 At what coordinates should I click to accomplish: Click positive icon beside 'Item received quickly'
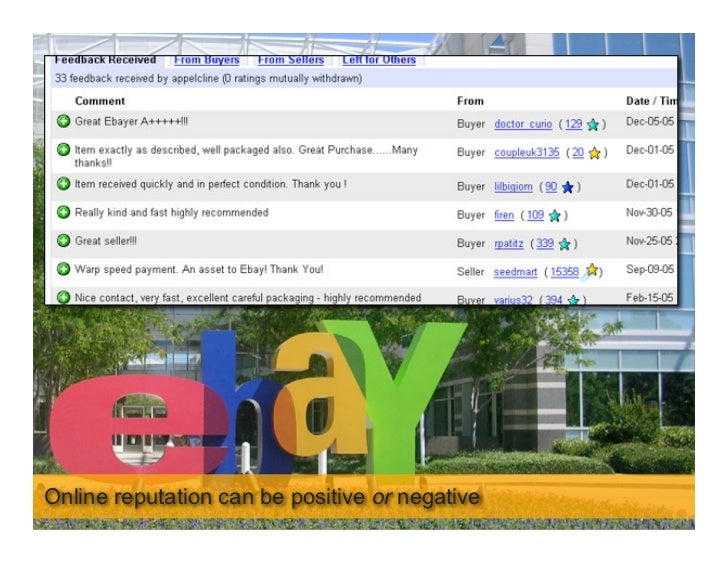pyautogui.click(x=63, y=184)
